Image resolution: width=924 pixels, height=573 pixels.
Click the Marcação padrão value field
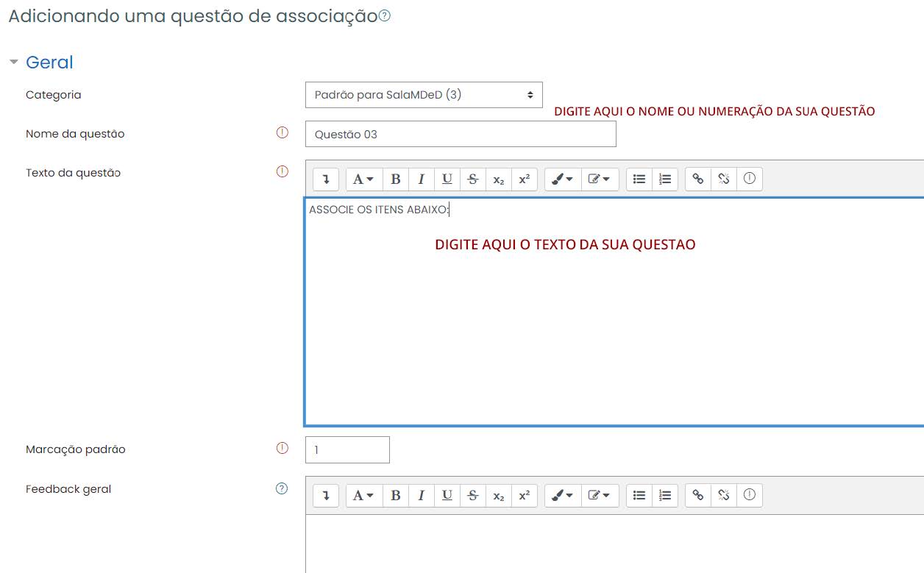coord(346,449)
